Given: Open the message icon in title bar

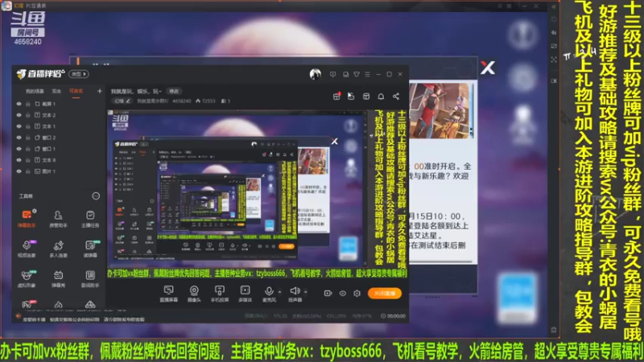Looking at the screenshot, I should click(x=332, y=74).
